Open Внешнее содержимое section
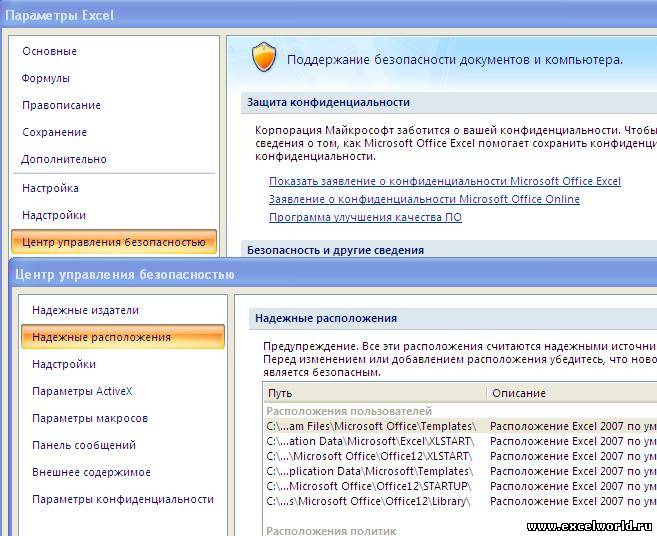This screenshot has width=657, height=536. click(x=91, y=472)
